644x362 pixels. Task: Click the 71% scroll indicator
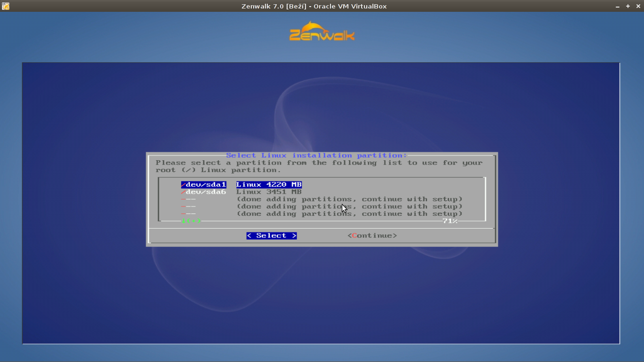coord(450,221)
